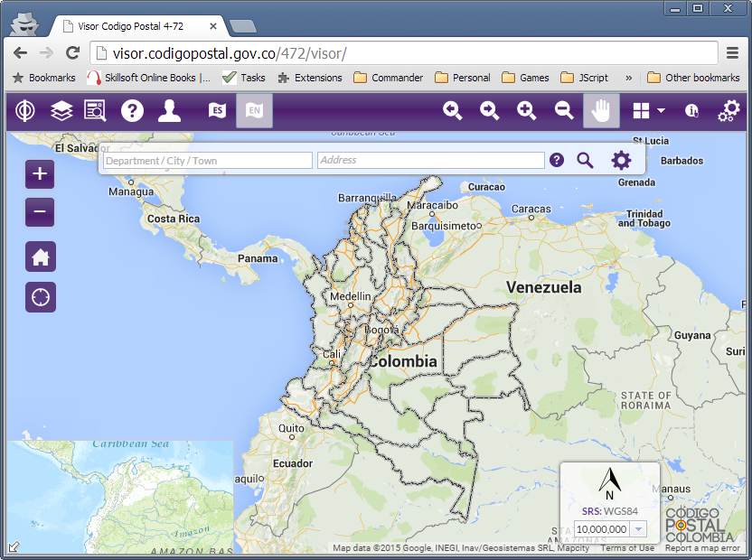Image resolution: width=752 pixels, height=560 pixels.
Task: Expand the overflow bookmarks chevron
Action: coord(627,78)
